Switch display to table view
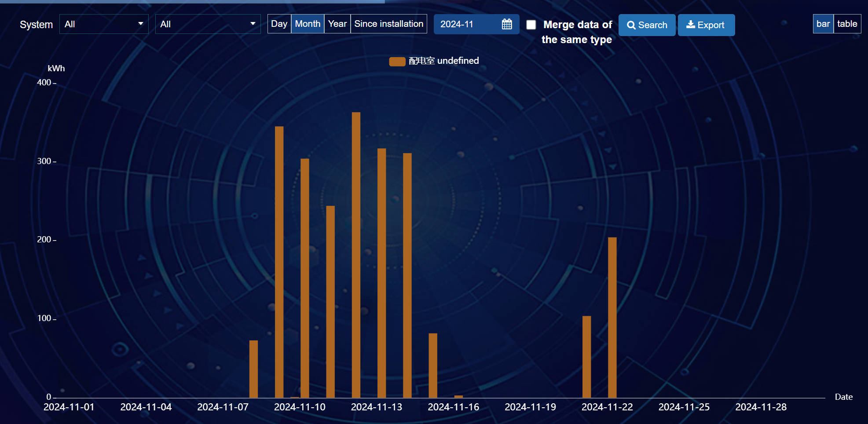The width and height of the screenshot is (868, 424). pyautogui.click(x=847, y=24)
